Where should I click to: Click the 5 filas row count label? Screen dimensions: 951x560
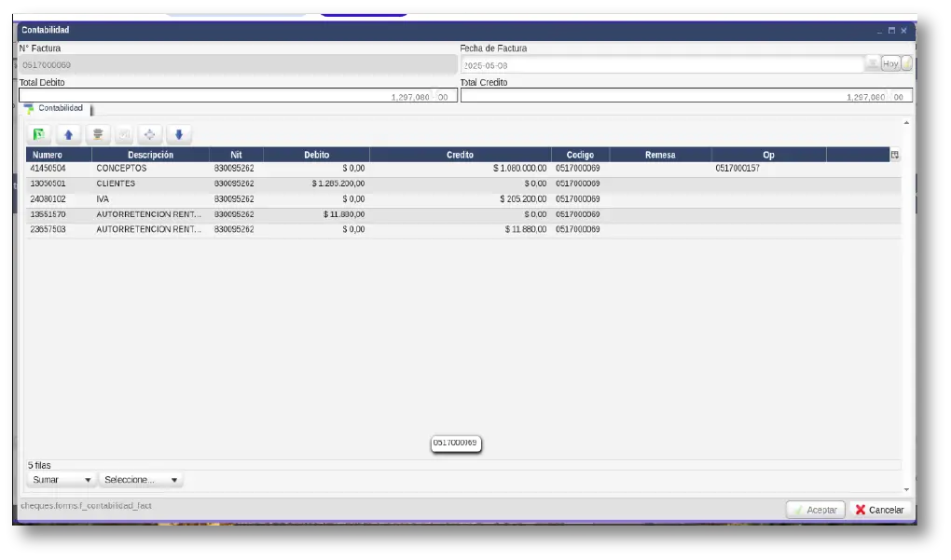coord(39,466)
